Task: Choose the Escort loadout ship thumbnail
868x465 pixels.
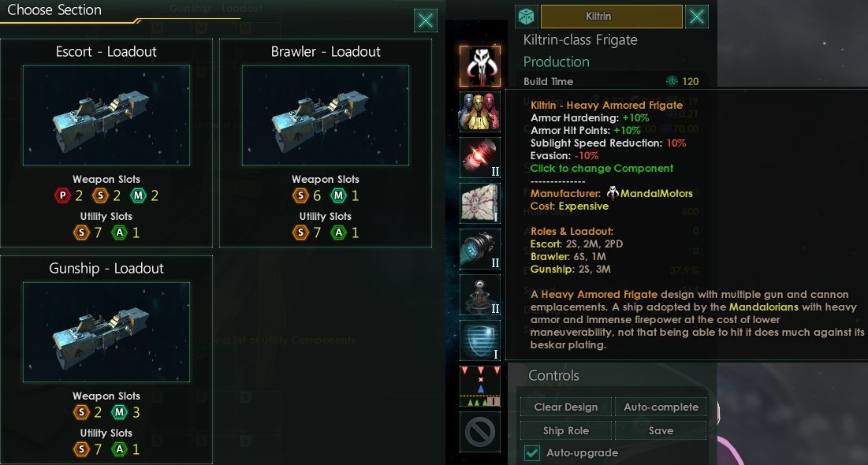Action: point(106,115)
